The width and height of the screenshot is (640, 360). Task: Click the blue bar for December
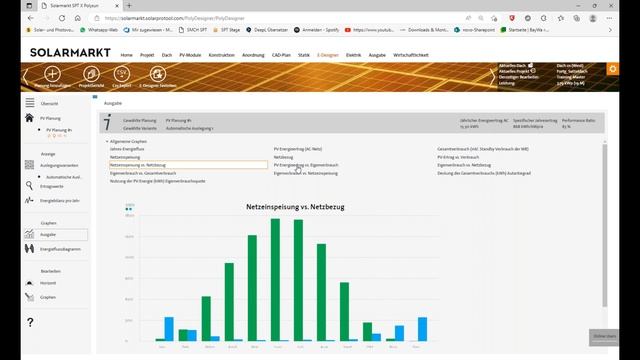[422, 329]
